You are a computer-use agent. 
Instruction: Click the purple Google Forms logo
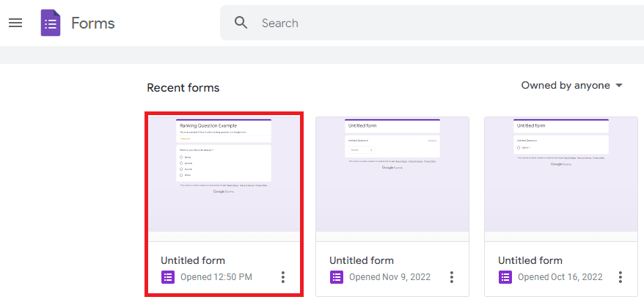pos(51,23)
